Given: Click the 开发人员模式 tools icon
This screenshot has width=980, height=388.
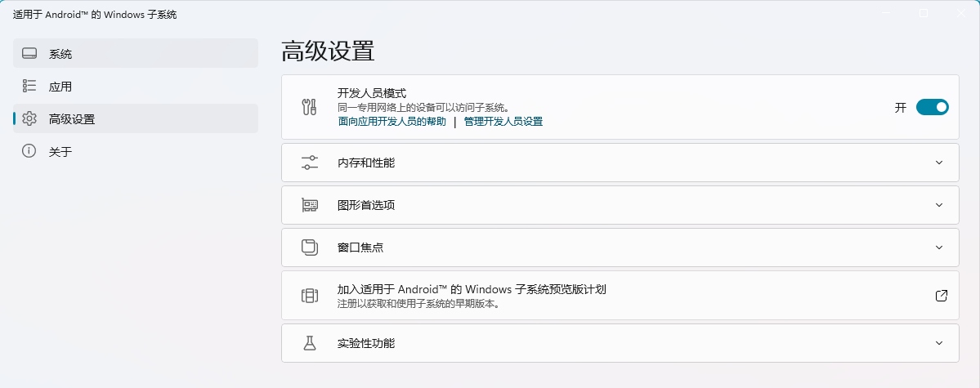Looking at the screenshot, I should click(310, 108).
